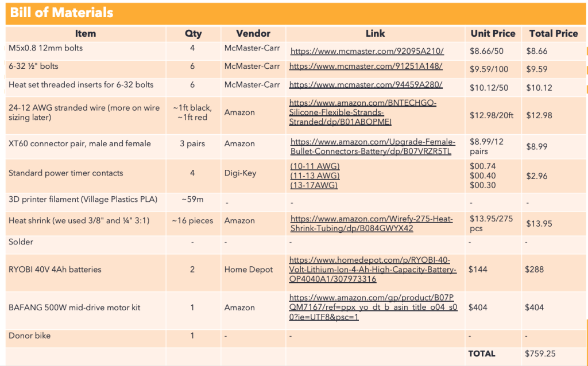Screen dimensions: 588x366
Task: Click the "$2.96" total price
Action: (x=537, y=177)
